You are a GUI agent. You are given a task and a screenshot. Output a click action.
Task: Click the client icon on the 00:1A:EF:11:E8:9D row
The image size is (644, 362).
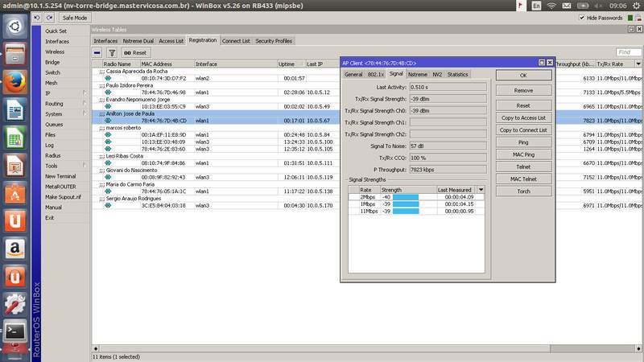108,134
